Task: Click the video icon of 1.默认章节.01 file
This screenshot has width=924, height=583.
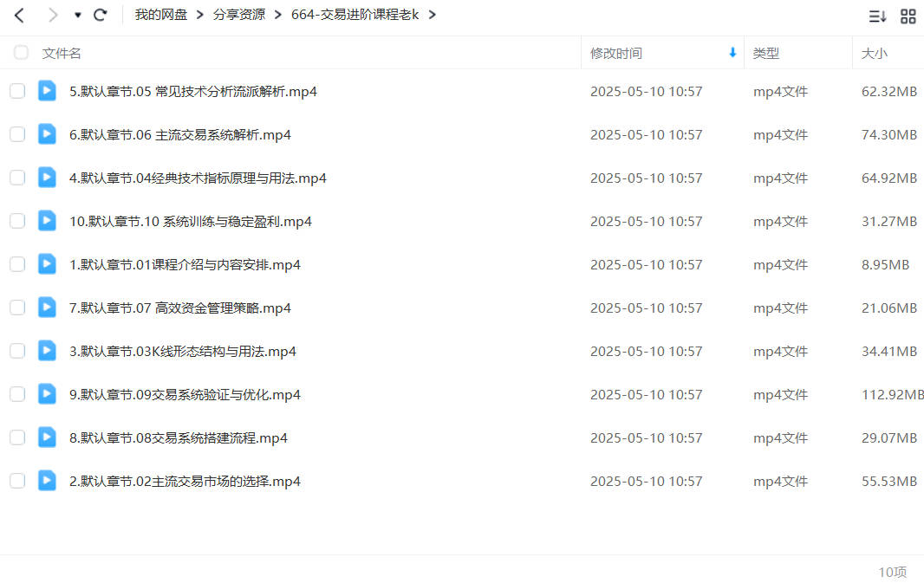Action: pos(47,264)
